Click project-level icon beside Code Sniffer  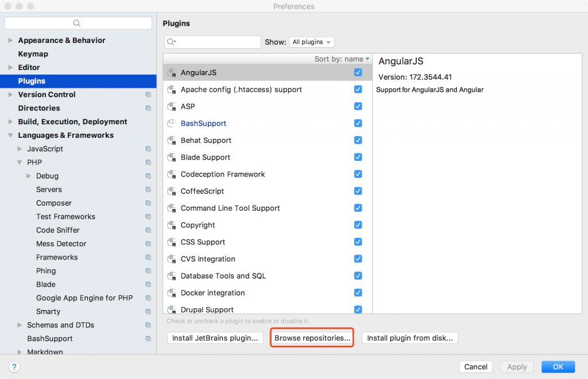tap(148, 230)
